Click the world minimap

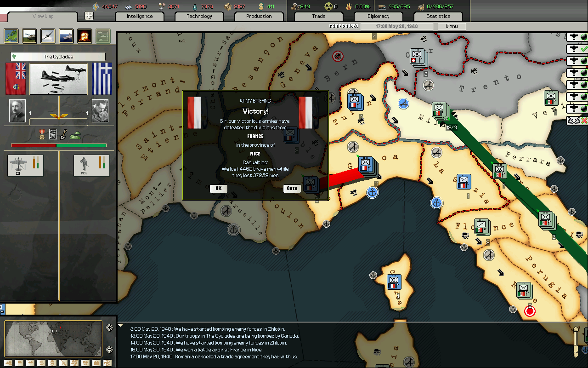(53, 339)
